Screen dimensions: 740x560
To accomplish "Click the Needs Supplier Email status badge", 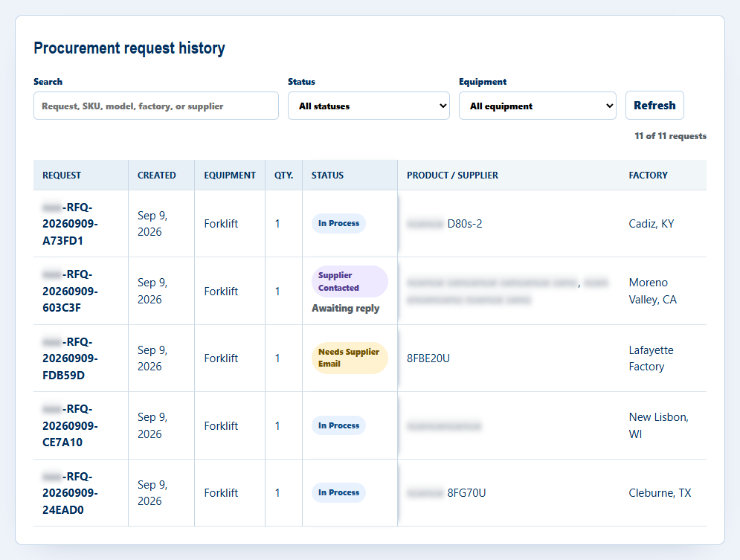I will tap(350, 358).
